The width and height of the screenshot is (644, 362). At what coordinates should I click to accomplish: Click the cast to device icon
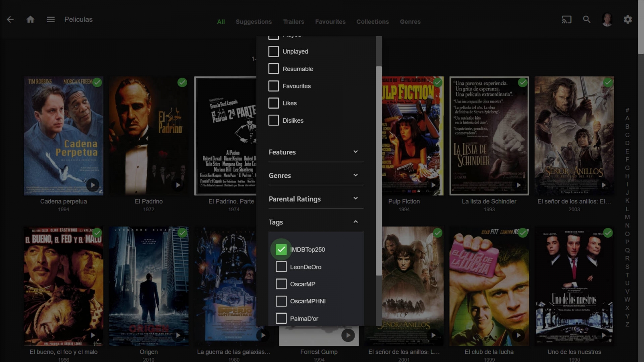566,19
